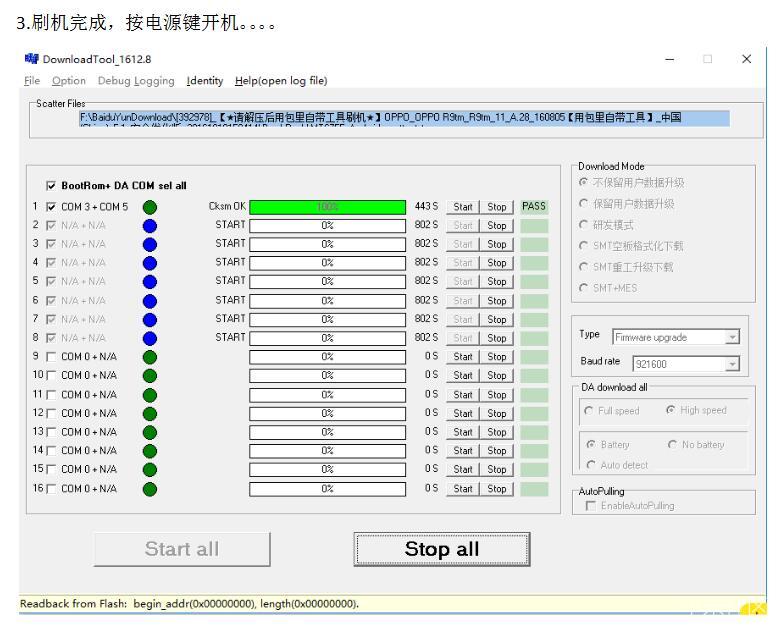Viewport: 782px width, 634px height.
Task: Click Stop button for row 8
Action: click(497, 339)
